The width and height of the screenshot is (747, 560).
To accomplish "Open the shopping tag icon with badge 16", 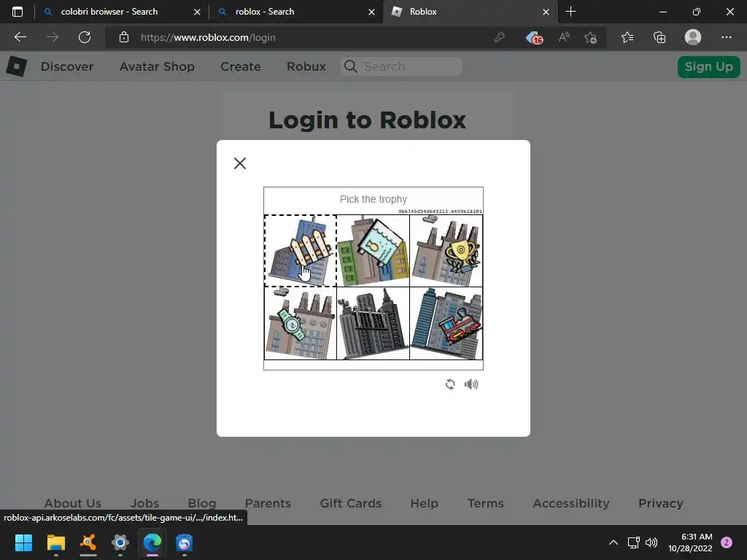I will click(x=534, y=37).
